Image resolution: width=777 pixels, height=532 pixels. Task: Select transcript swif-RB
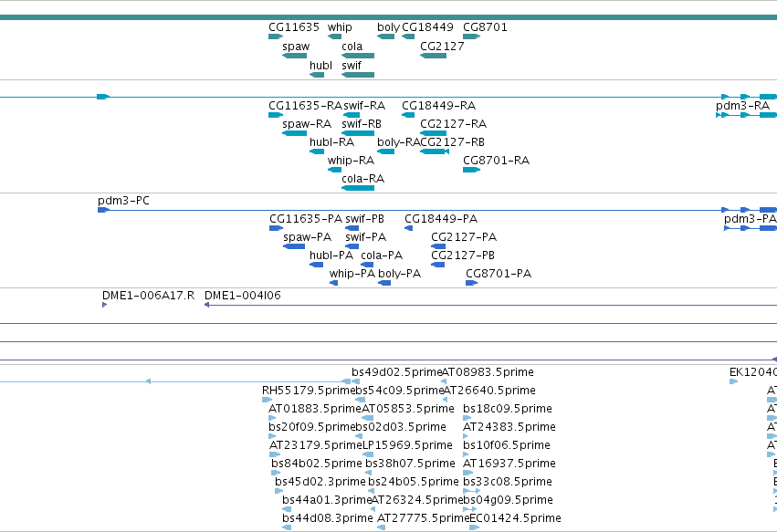358,133
